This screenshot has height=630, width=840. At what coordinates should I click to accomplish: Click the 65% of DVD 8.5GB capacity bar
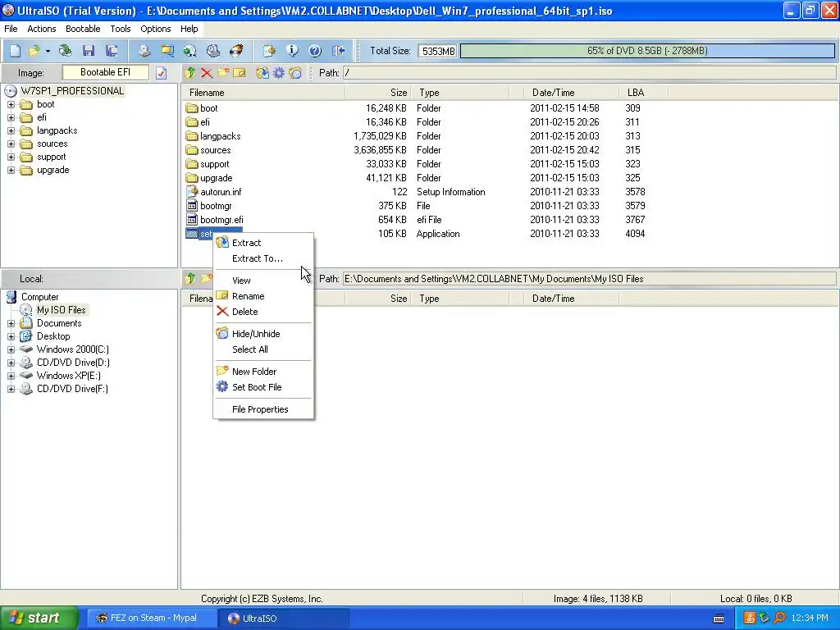[x=647, y=51]
